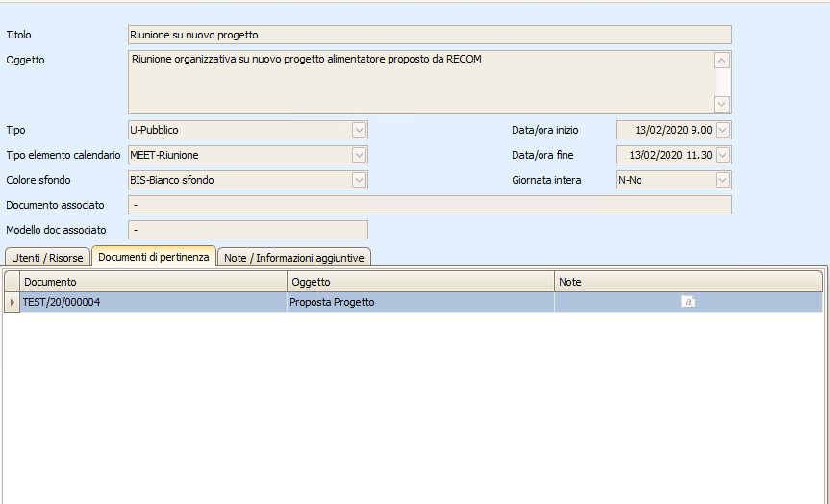Viewport: 830px width, 504px height.
Task: Click the Documento associato field
Action: click(429, 205)
